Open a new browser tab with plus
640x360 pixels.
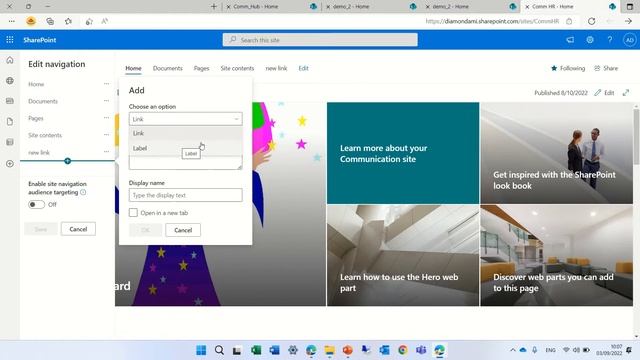tap(213, 7)
